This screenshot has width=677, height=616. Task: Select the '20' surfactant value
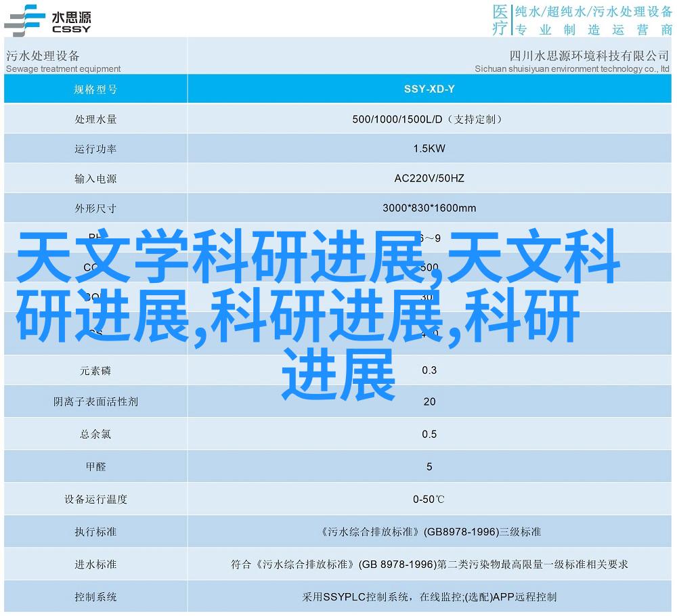pos(429,402)
